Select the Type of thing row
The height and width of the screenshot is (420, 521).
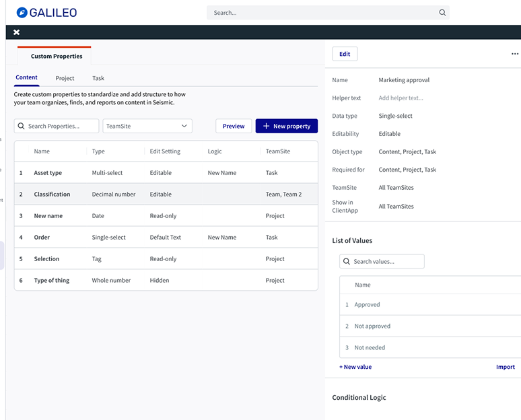(x=166, y=281)
